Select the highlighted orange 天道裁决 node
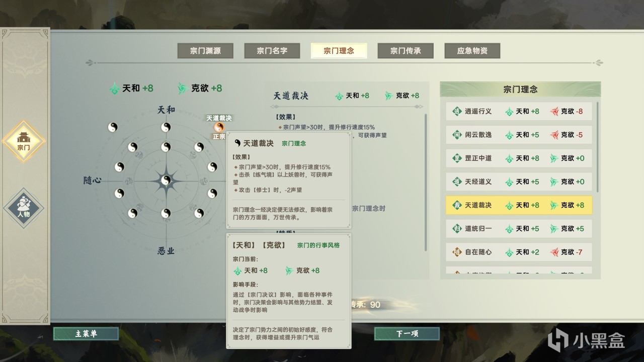The width and height of the screenshot is (644, 362). click(x=219, y=127)
